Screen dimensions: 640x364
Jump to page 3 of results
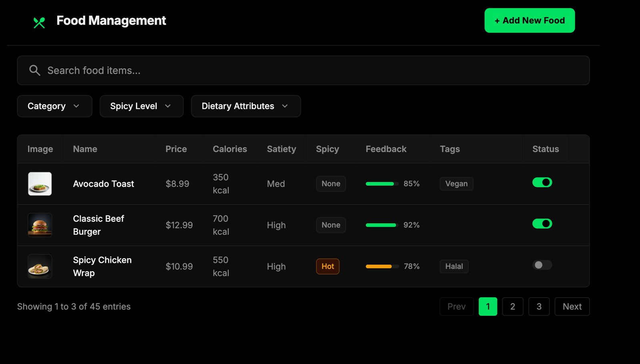click(x=539, y=306)
